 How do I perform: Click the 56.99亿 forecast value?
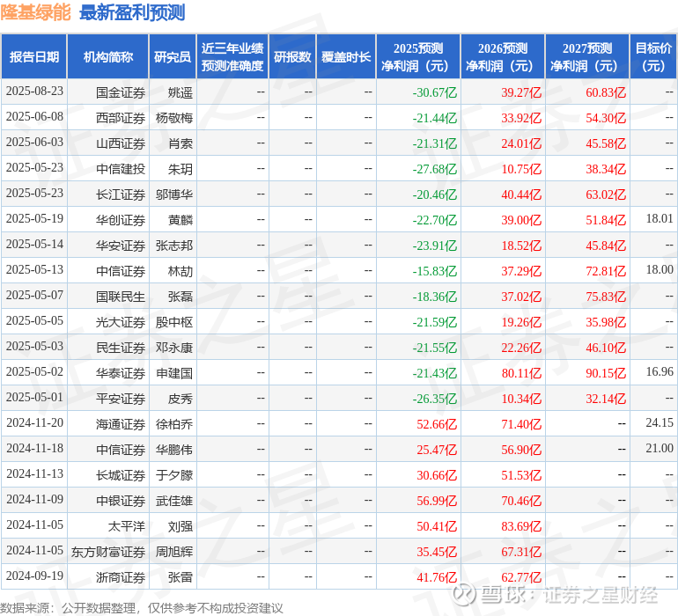pyautogui.click(x=437, y=501)
